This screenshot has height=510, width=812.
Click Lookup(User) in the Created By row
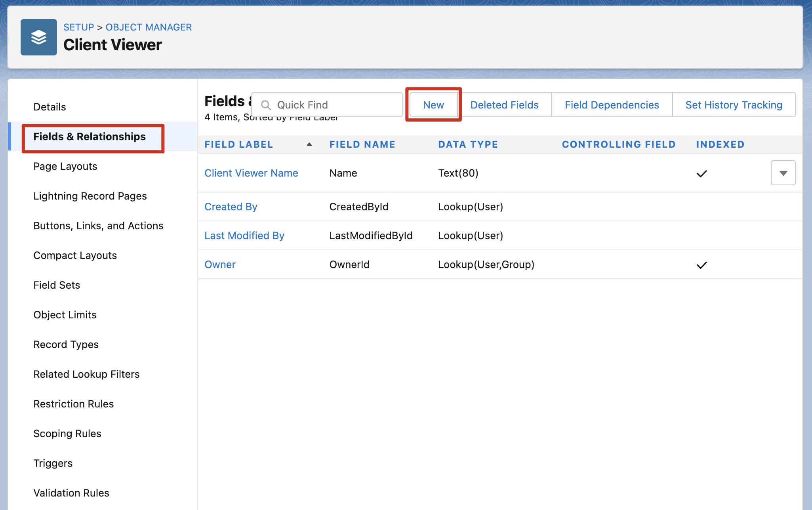(x=471, y=207)
